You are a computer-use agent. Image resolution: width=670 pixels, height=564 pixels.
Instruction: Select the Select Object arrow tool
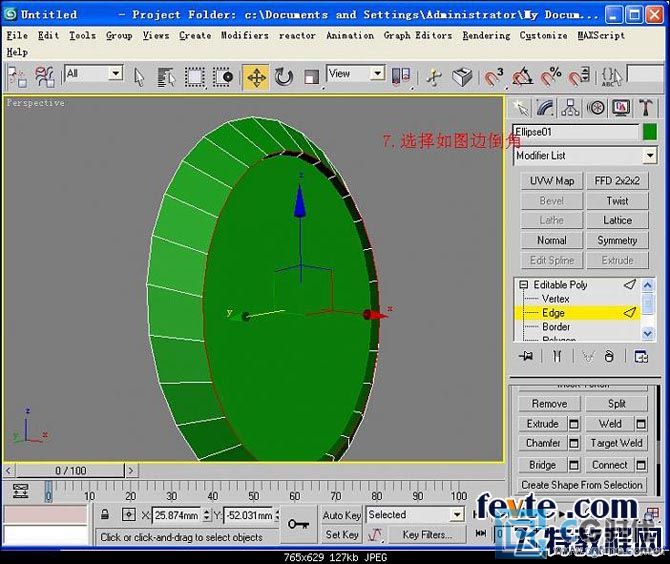point(139,77)
